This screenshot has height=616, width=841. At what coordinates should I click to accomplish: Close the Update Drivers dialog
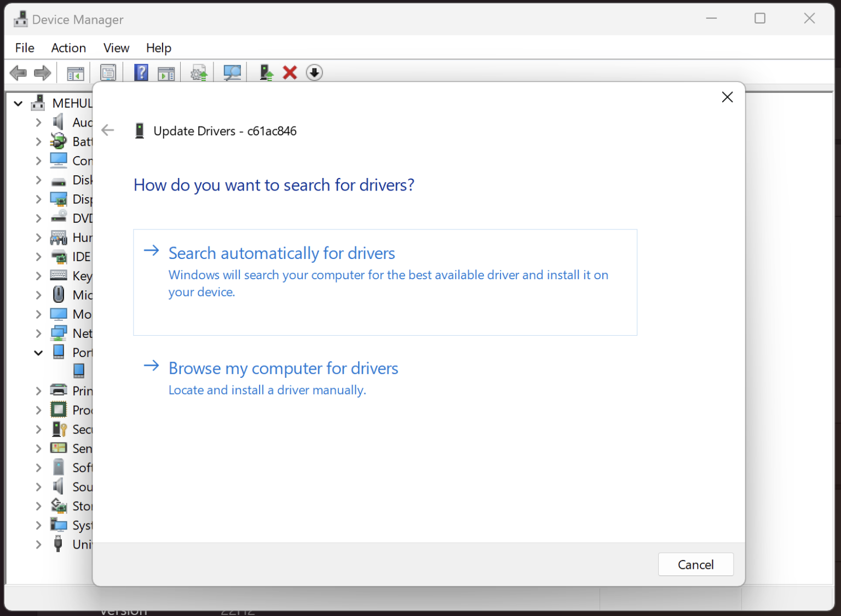[727, 97]
